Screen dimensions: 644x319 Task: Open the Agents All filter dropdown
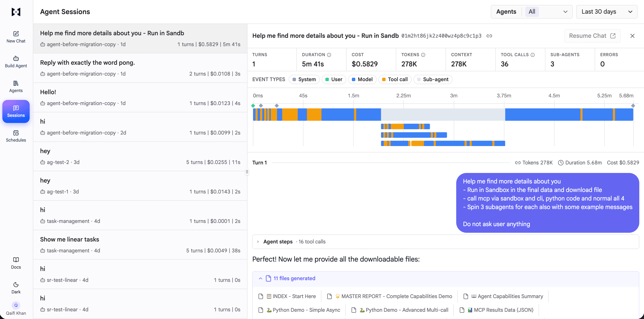(532, 12)
